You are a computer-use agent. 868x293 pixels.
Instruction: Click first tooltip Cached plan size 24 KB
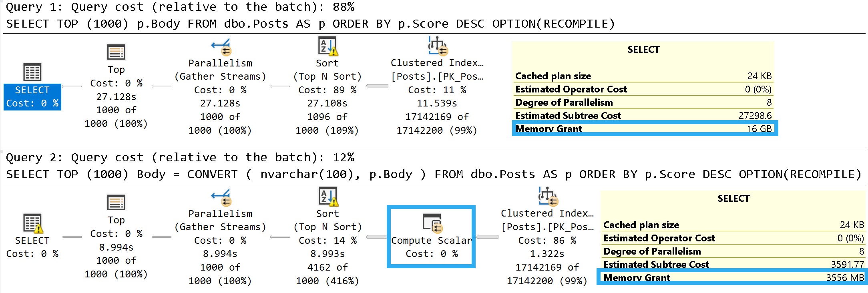(644, 76)
